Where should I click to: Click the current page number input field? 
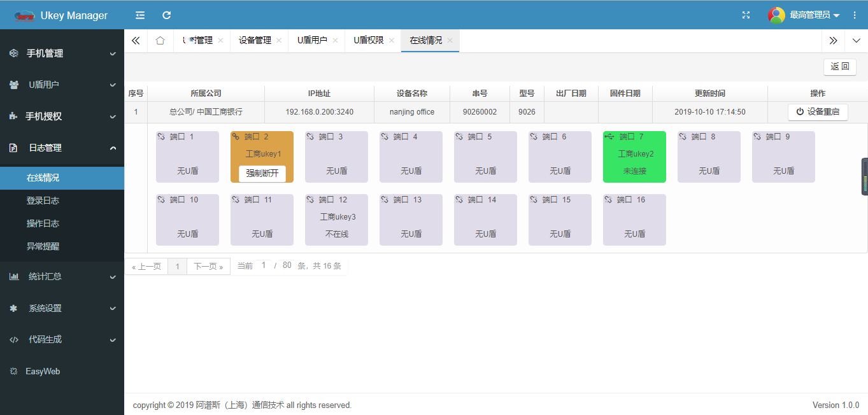pyautogui.click(x=264, y=265)
